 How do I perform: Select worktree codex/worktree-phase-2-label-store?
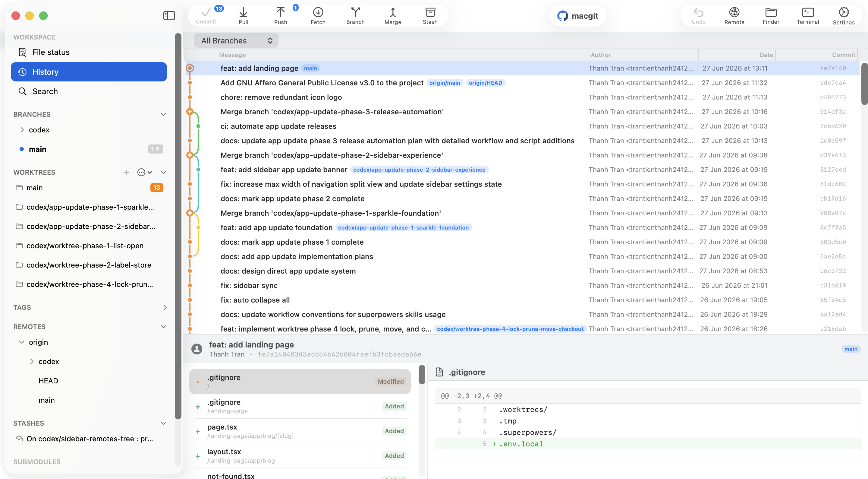point(89,265)
